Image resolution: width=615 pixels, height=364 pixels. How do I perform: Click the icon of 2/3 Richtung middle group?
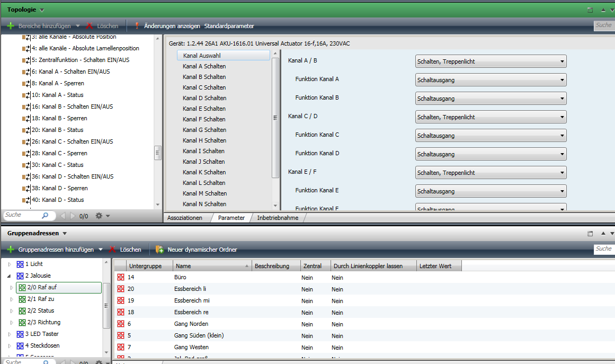click(22, 323)
